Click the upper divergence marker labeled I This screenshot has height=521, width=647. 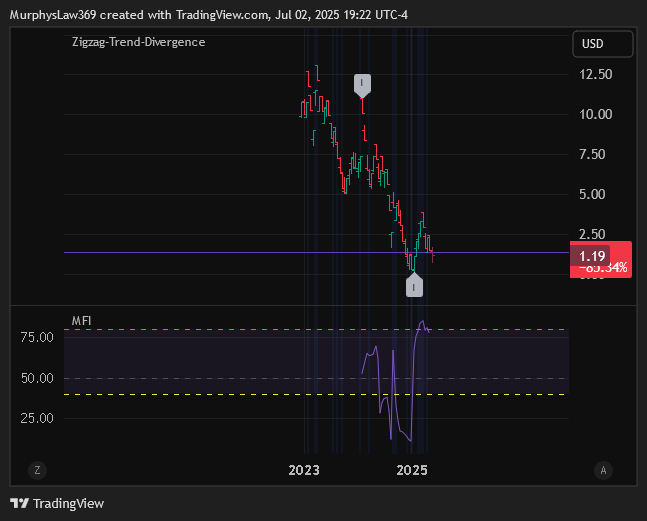362,86
